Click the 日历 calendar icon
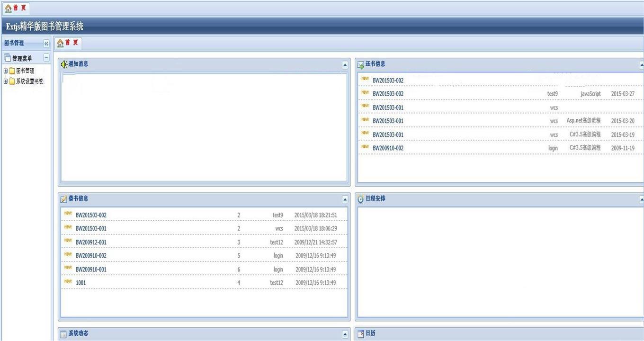The image size is (644, 341). coord(360,334)
